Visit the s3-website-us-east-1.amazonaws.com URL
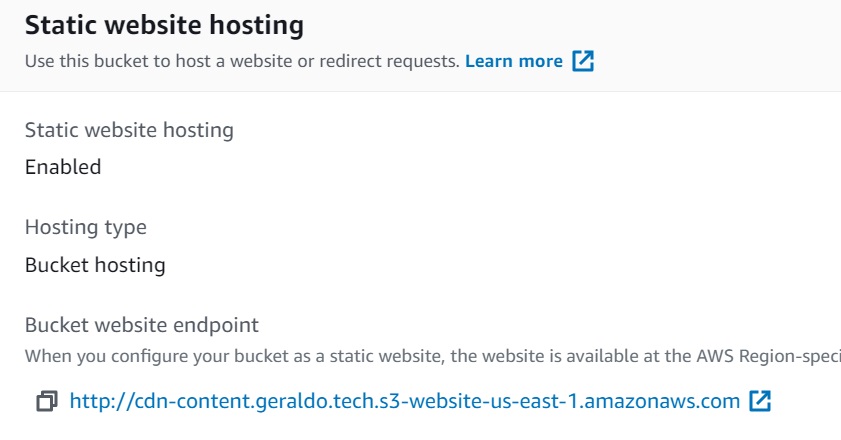The height and width of the screenshot is (440, 841). 404,402
